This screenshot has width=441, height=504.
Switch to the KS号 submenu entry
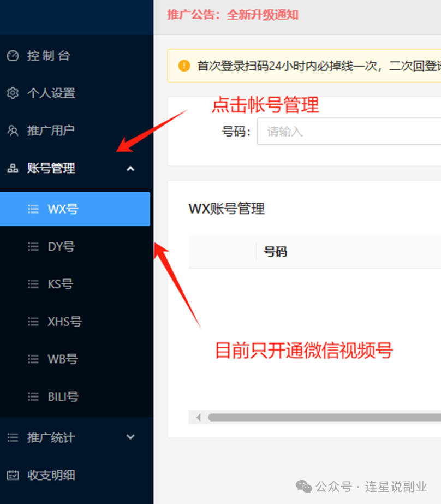[61, 284]
